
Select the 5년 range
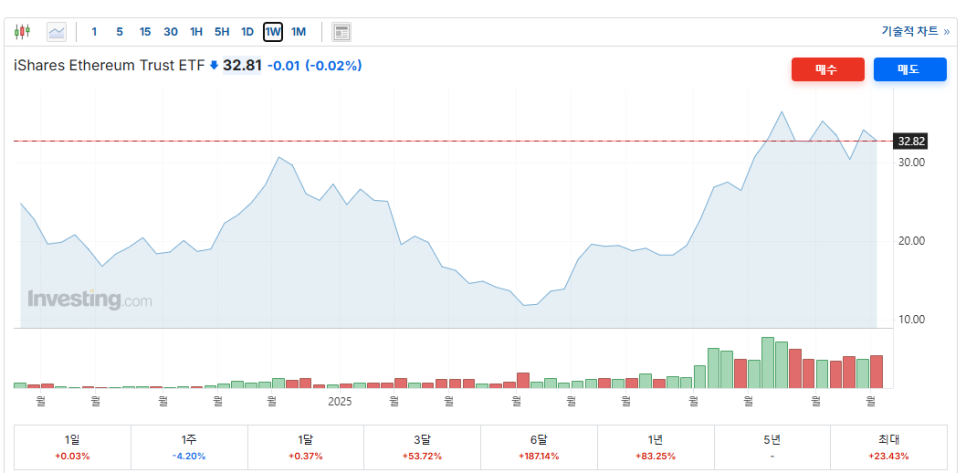[x=772, y=448]
